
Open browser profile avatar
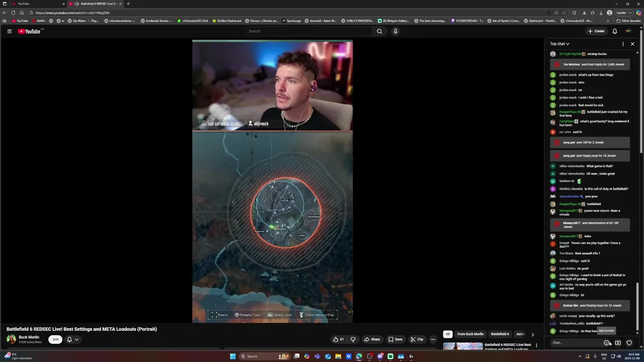pyautogui.click(x=610, y=13)
